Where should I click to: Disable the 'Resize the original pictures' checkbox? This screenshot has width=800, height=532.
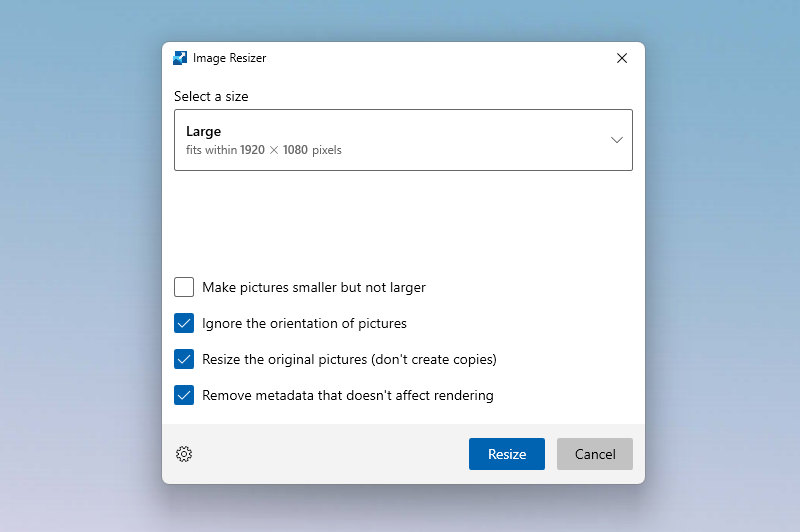(184, 359)
